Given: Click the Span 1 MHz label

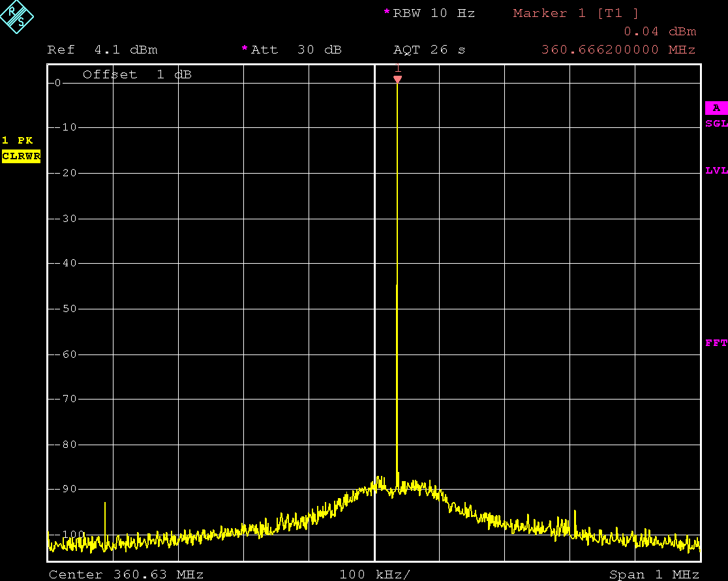Looking at the screenshot, I should 653,574.
